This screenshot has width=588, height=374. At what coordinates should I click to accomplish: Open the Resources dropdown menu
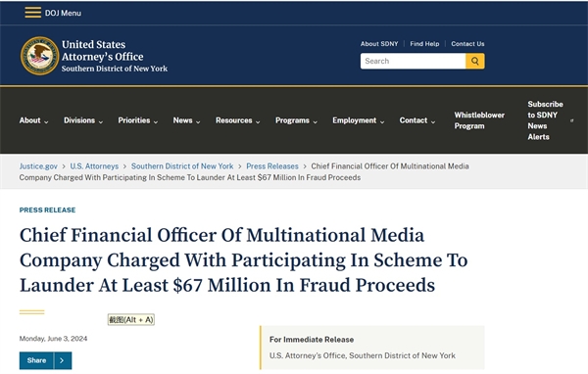coord(238,120)
